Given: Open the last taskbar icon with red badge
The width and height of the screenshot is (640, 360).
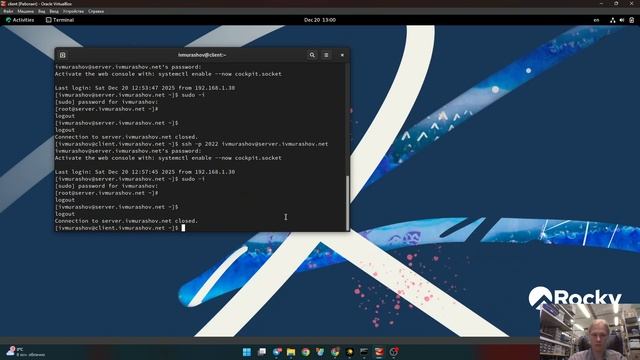Looking at the screenshot, I should coord(393,352).
